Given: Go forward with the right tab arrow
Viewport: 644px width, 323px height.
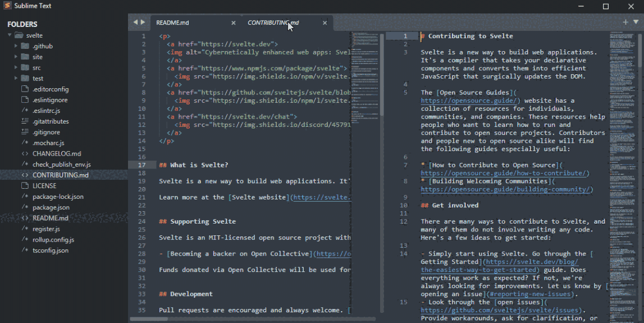Looking at the screenshot, I should click(x=143, y=22).
